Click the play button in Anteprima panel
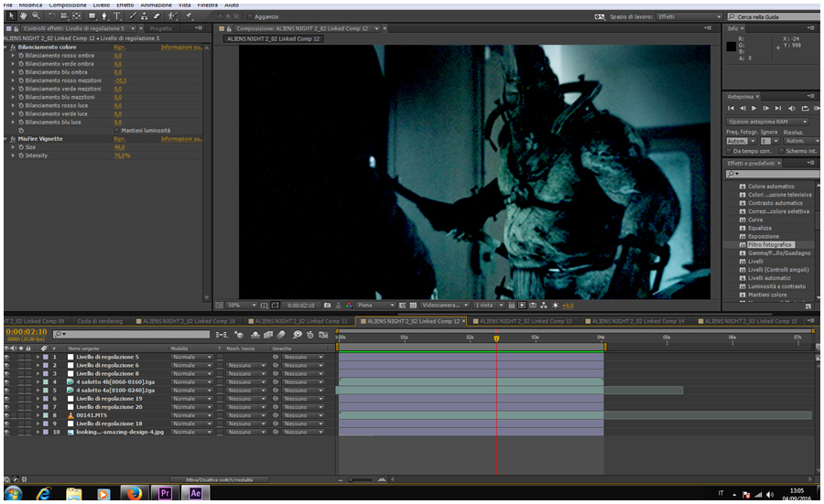This screenshot has width=824, height=504. tap(754, 109)
